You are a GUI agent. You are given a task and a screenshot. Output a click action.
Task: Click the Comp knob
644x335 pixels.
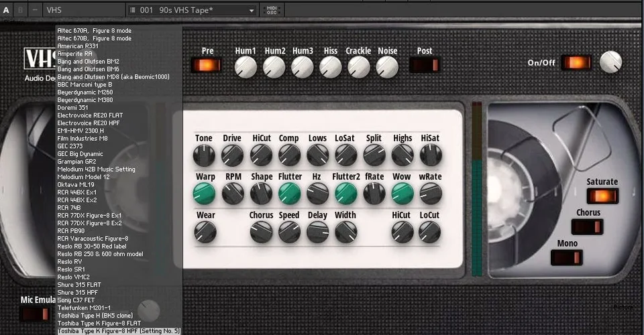(x=290, y=155)
